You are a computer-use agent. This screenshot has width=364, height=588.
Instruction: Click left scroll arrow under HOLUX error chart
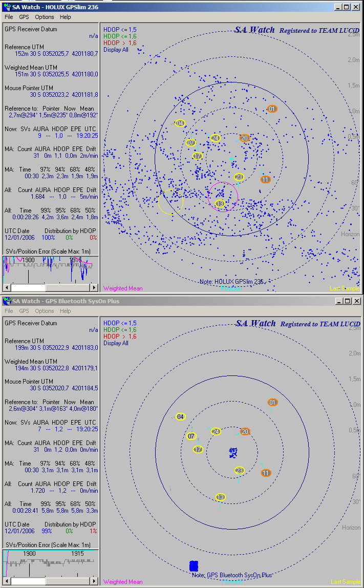[x=7, y=288]
